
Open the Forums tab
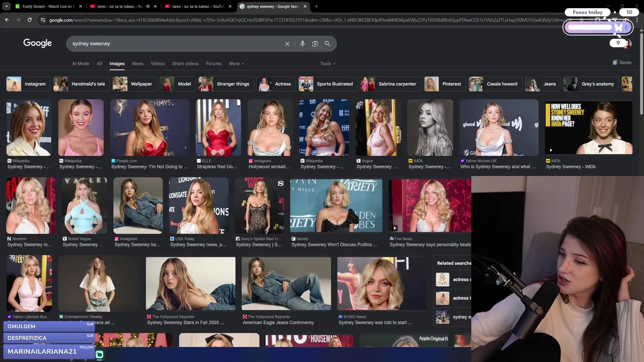(x=213, y=64)
